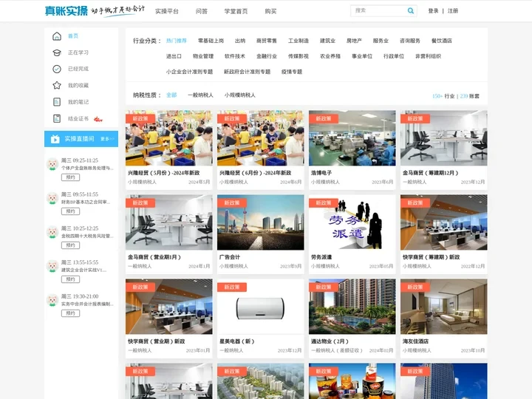Click the checkmark circle icon for 已经完成

[57, 69]
